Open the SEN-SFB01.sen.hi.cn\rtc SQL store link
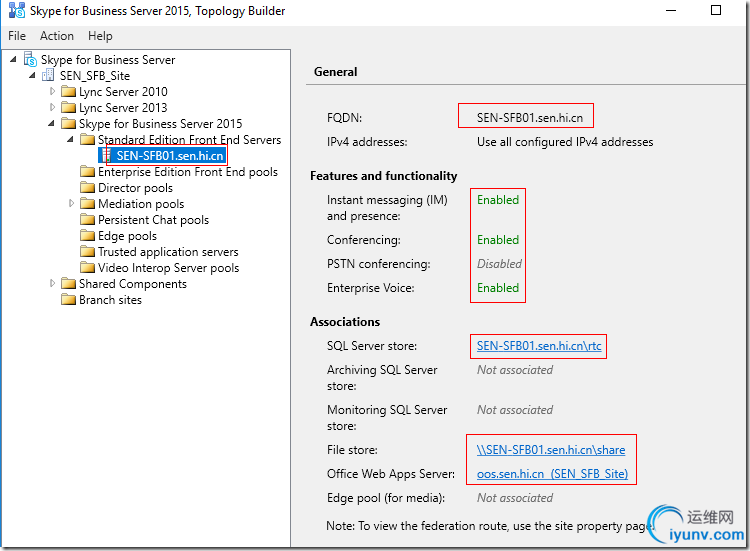The image size is (750, 551). click(x=539, y=346)
